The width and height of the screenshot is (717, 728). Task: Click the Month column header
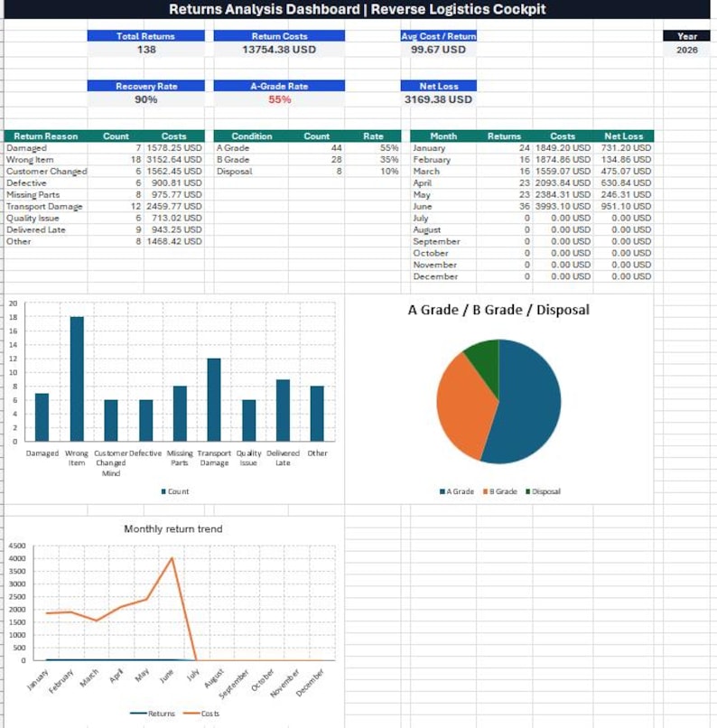tap(443, 136)
